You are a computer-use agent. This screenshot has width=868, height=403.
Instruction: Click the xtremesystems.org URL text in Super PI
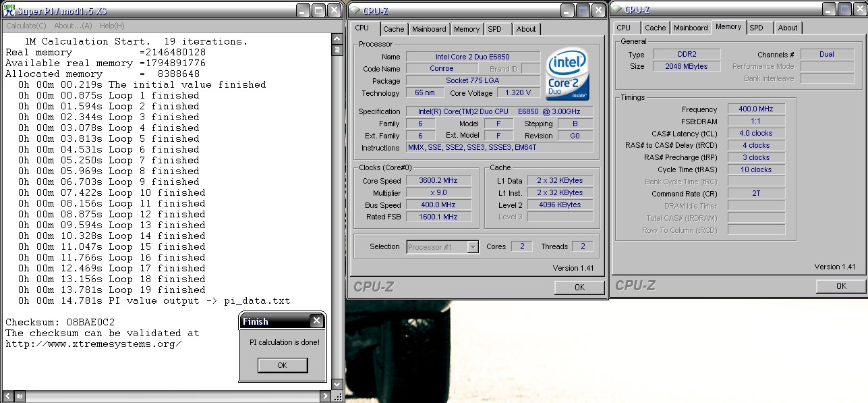coord(94,344)
